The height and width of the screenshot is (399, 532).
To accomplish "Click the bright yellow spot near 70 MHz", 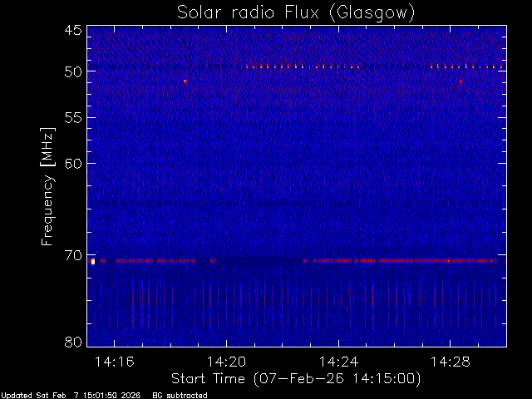I will [x=93, y=262].
